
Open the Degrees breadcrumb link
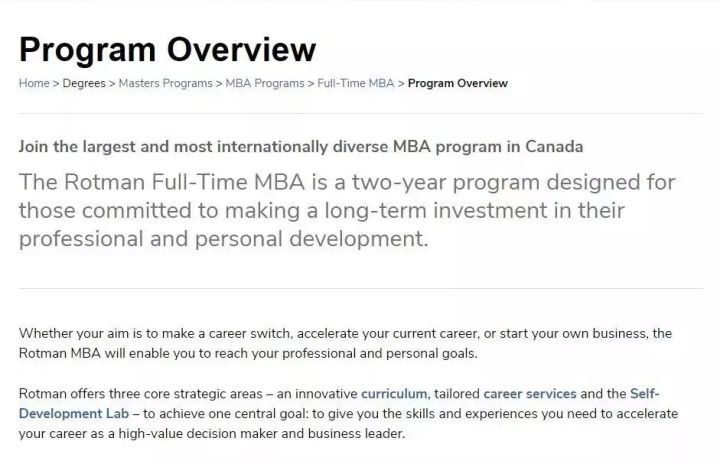tap(84, 83)
